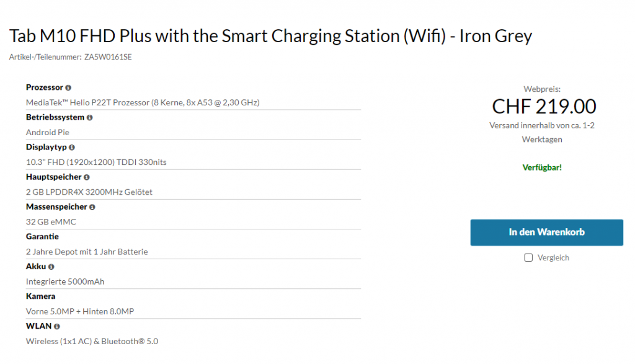The image size is (635, 364).
Task: Show info for Massenspeicher via icon
Action: [x=92, y=207]
